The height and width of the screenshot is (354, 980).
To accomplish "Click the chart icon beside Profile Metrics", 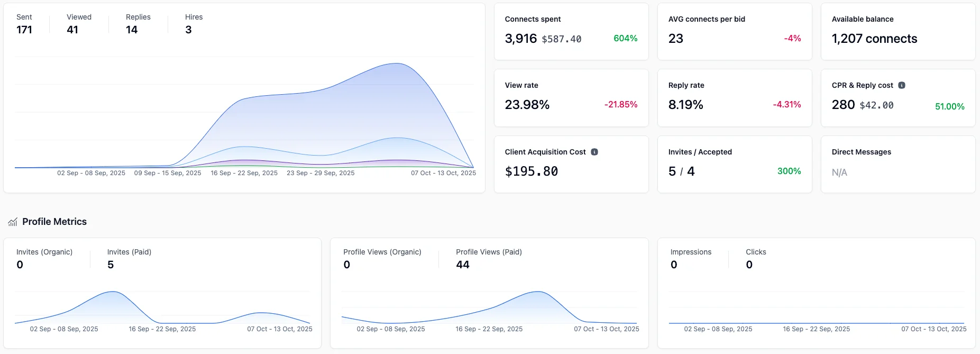I will tap(13, 222).
